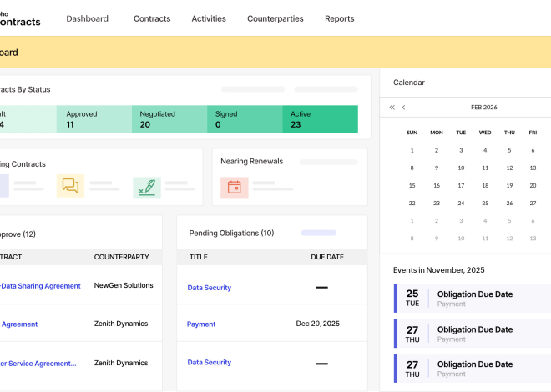This screenshot has height=392, width=551.
Task: Click the FEB 2026 month label
Action: pyautogui.click(x=484, y=108)
